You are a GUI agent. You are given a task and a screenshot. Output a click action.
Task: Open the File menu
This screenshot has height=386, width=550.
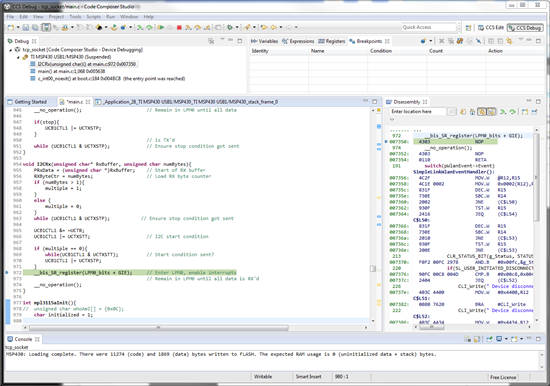tap(11, 17)
